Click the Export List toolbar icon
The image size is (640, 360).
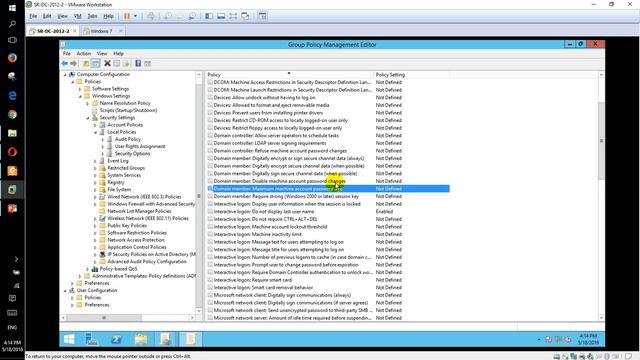pyautogui.click(x=126, y=64)
